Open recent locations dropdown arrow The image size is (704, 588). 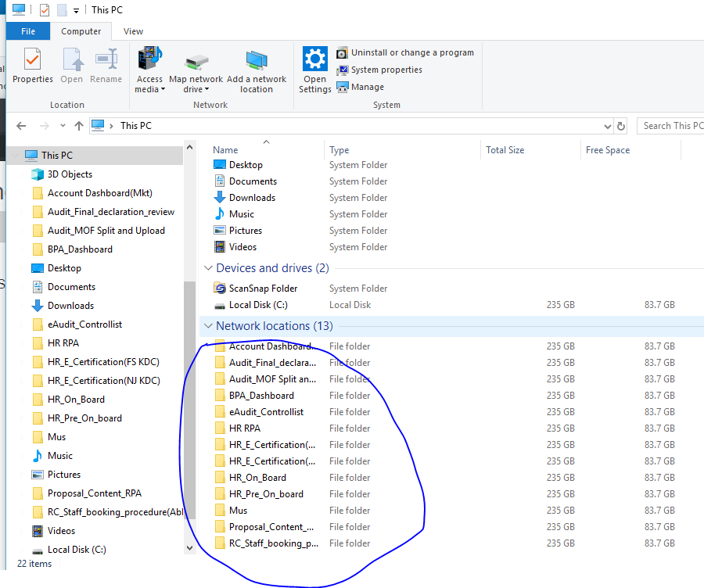(63, 126)
